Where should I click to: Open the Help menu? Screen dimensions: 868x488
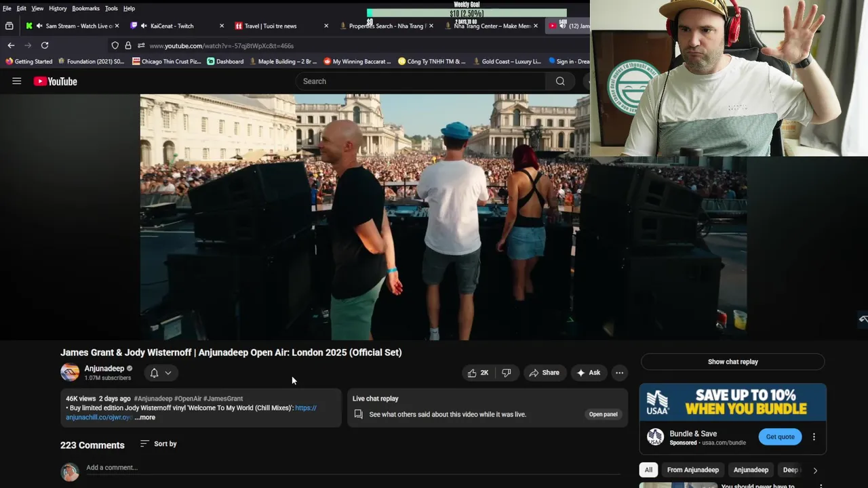(129, 8)
